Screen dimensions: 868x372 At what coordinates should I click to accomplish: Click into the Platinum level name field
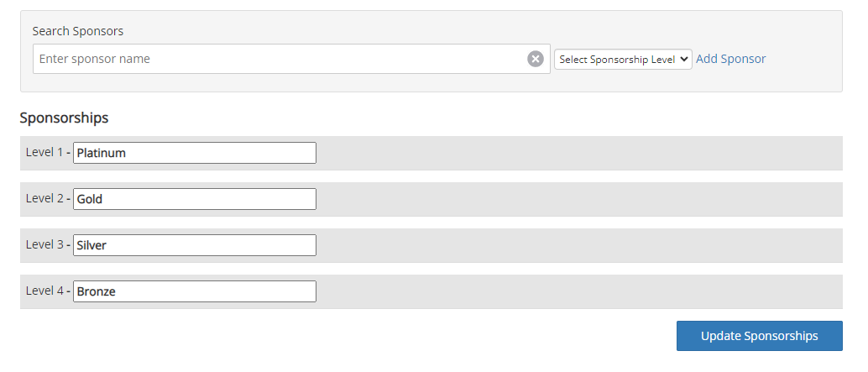[x=194, y=153]
